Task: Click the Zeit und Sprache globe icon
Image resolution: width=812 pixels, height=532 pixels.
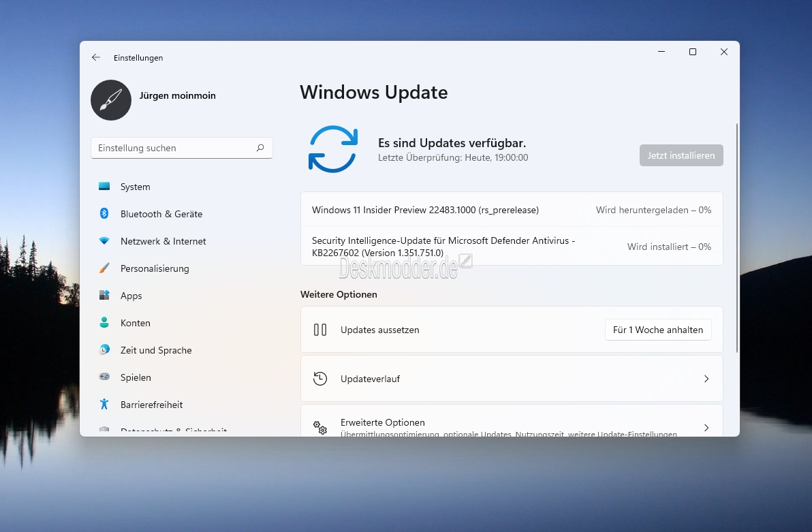Action: (x=104, y=349)
